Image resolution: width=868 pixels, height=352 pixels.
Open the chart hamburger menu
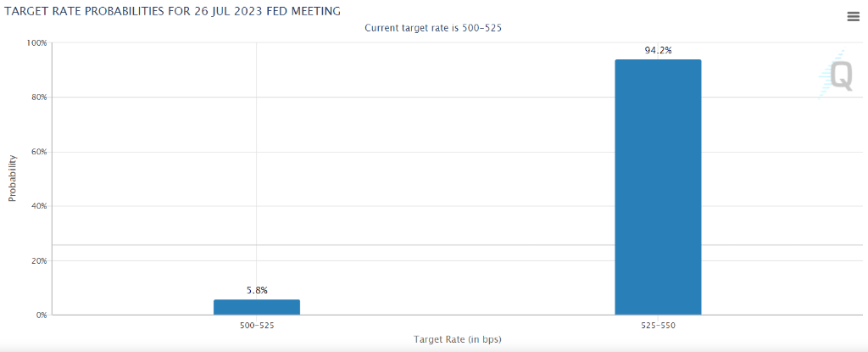pyautogui.click(x=853, y=17)
